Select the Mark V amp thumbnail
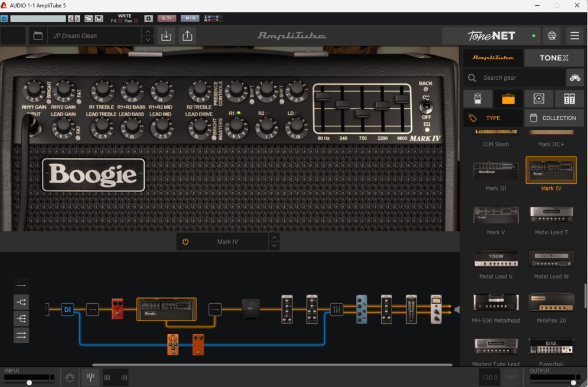The width and height of the screenshot is (588, 387). (x=496, y=215)
